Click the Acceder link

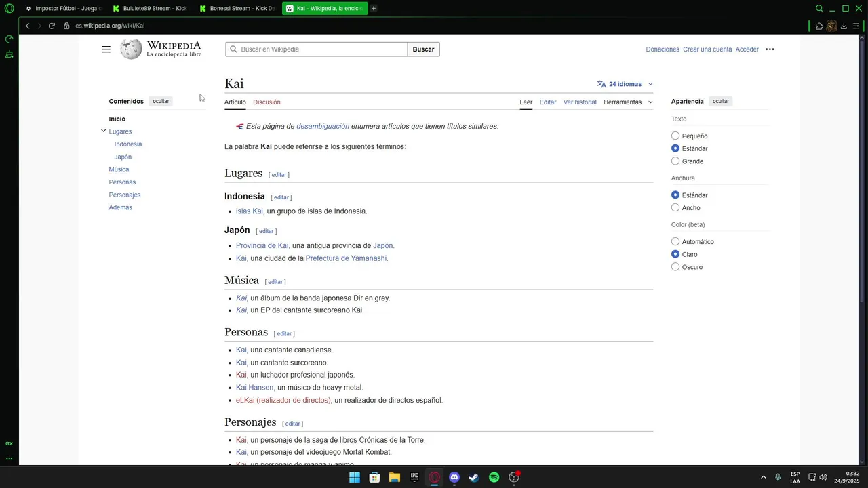click(747, 49)
